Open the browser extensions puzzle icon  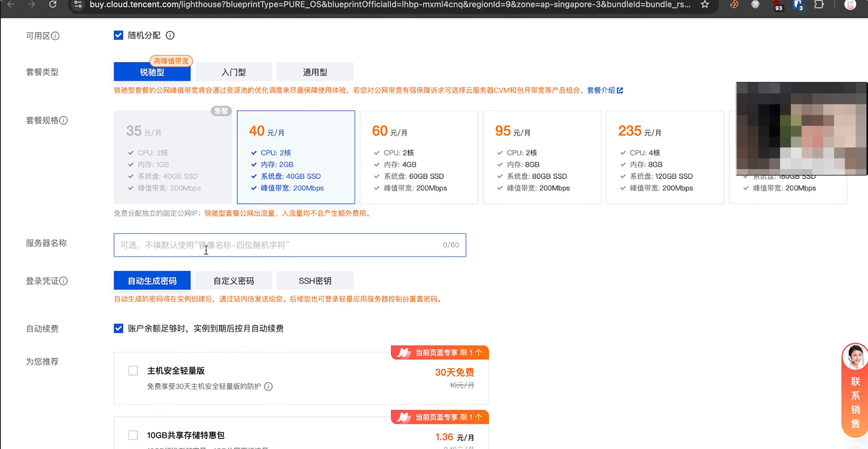[x=819, y=5]
